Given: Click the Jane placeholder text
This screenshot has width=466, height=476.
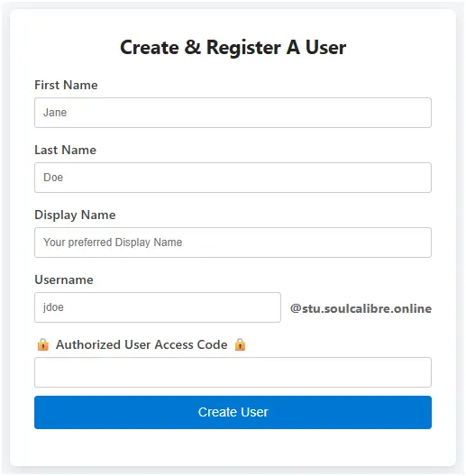Looking at the screenshot, I should pyautogui.click(x=55, y=113).
